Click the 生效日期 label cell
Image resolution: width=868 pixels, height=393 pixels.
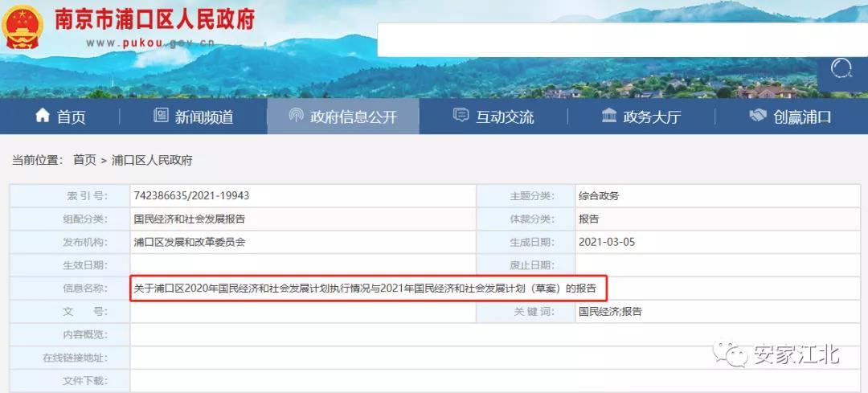pyautogui.click(x=70, y=266)
